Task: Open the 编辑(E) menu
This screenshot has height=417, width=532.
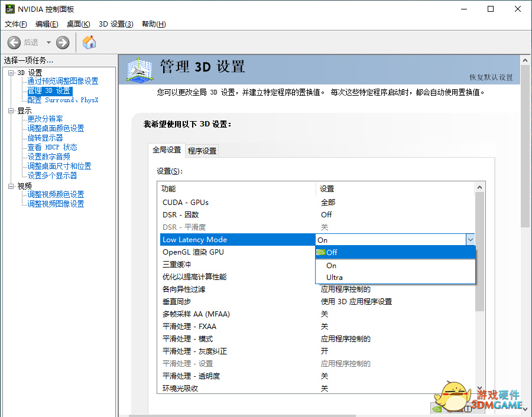Action: coord(47,24)
